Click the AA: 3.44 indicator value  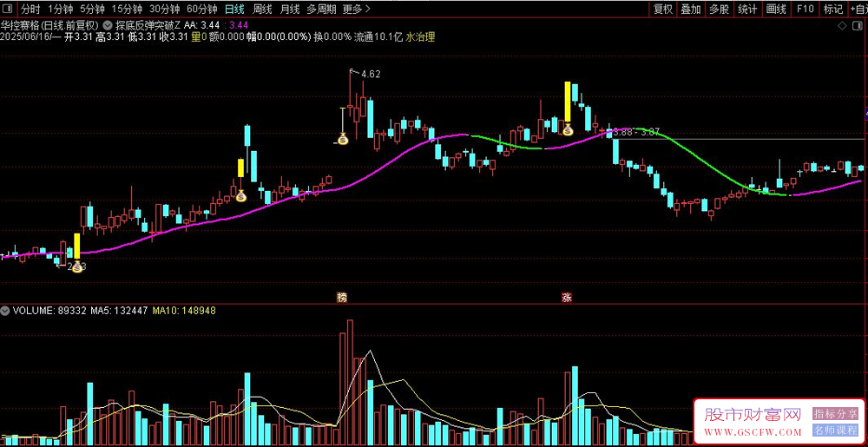[x=202, y=25]
